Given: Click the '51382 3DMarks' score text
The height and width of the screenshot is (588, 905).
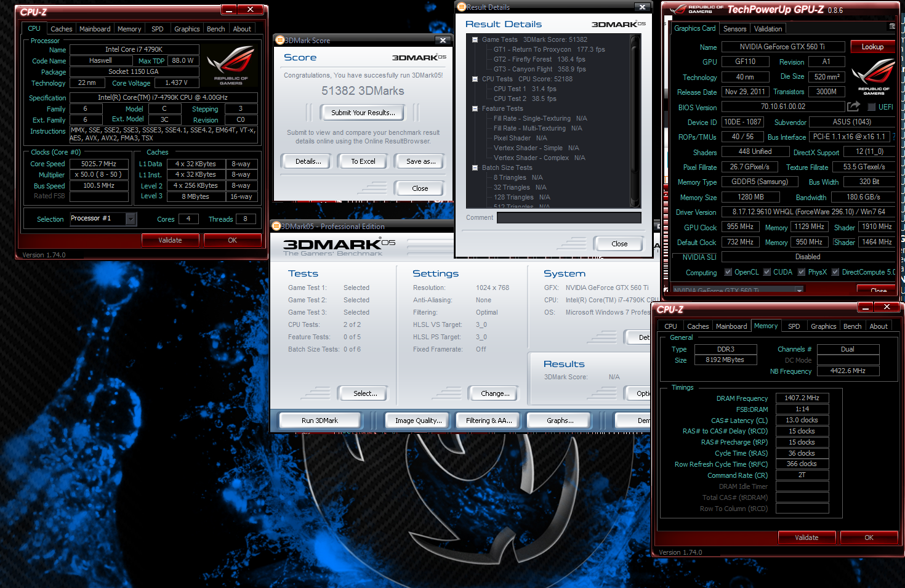Looking at the screenshot, I should 363,91.
